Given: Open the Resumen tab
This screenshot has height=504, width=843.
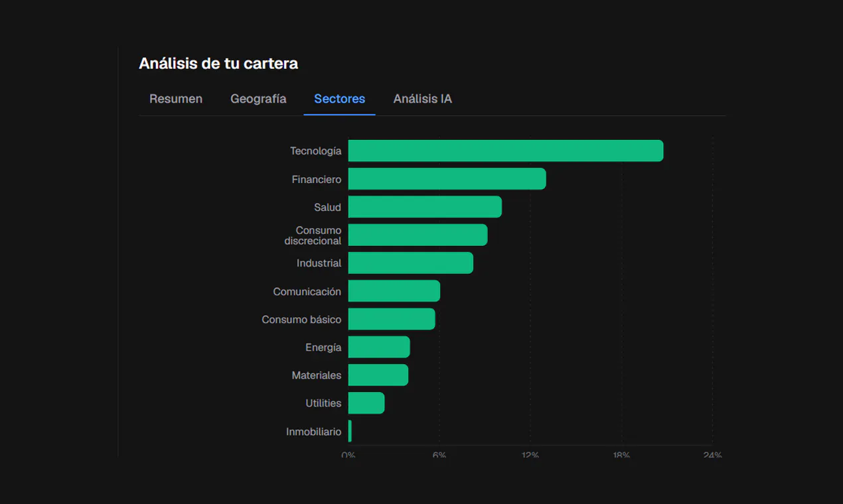Looking at the screenshot, I should click(x=176, y=99).
